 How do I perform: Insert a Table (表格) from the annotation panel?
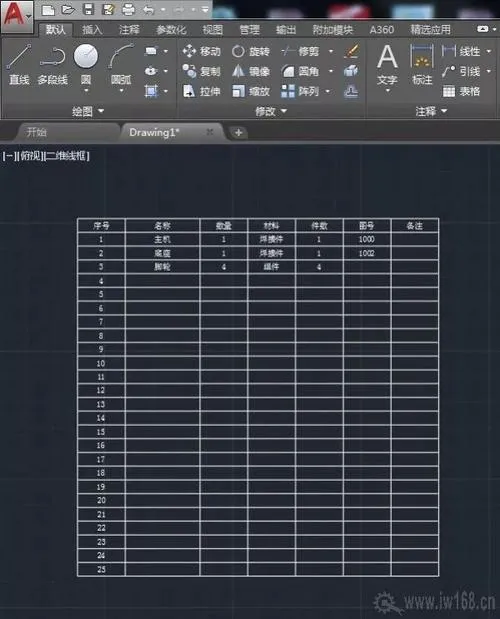point(461,92)
